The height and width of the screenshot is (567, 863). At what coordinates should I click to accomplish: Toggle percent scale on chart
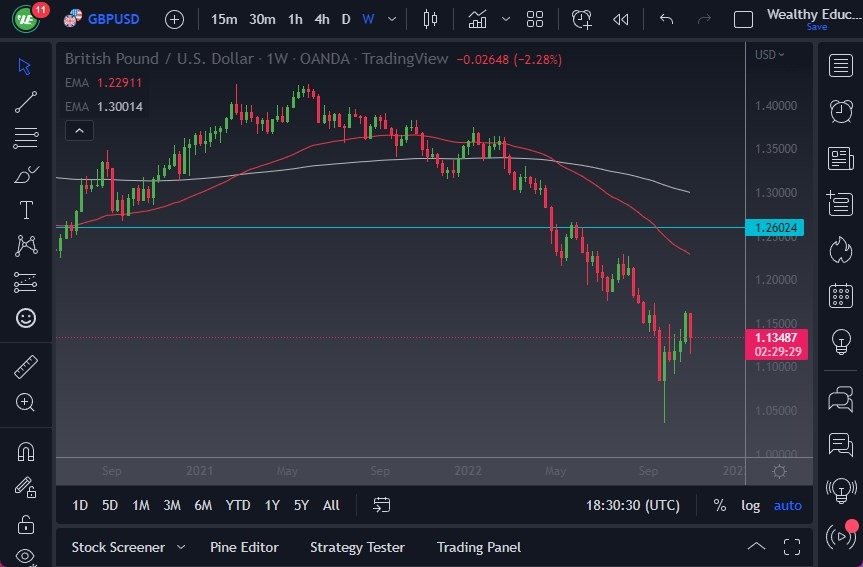(x=719, y=505)
